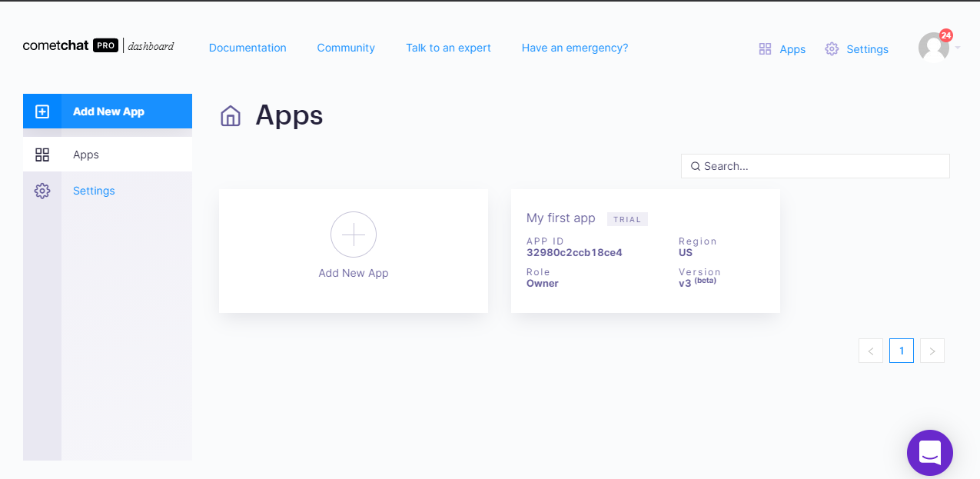Screen dimensions: 980x479
Task: Click the Apps grid icon in header
Action: click(765, 49)
